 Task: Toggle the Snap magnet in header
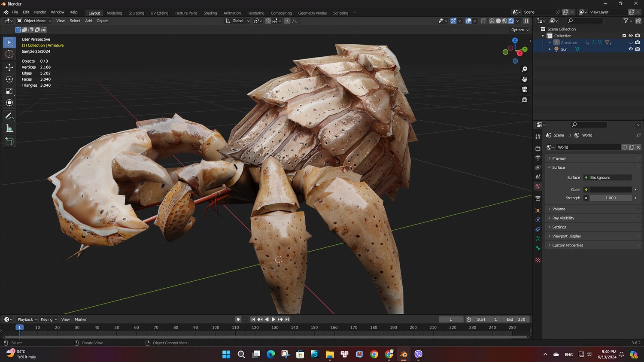tap(268, 21)
